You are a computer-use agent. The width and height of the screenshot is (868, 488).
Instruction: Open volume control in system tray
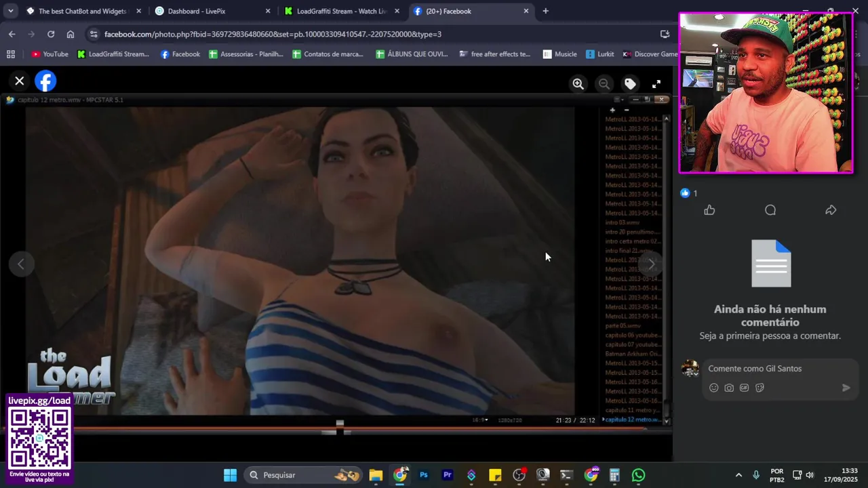pos(810,475)
